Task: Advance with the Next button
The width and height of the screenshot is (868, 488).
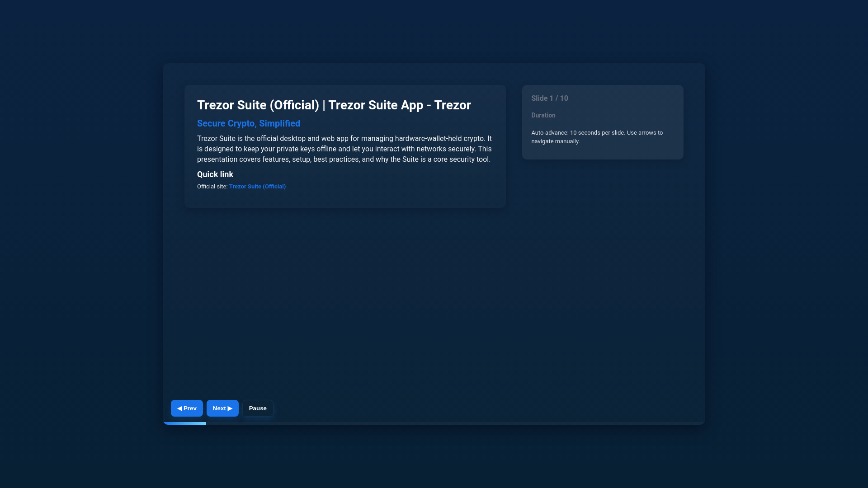Action: [x=222, y=408]
